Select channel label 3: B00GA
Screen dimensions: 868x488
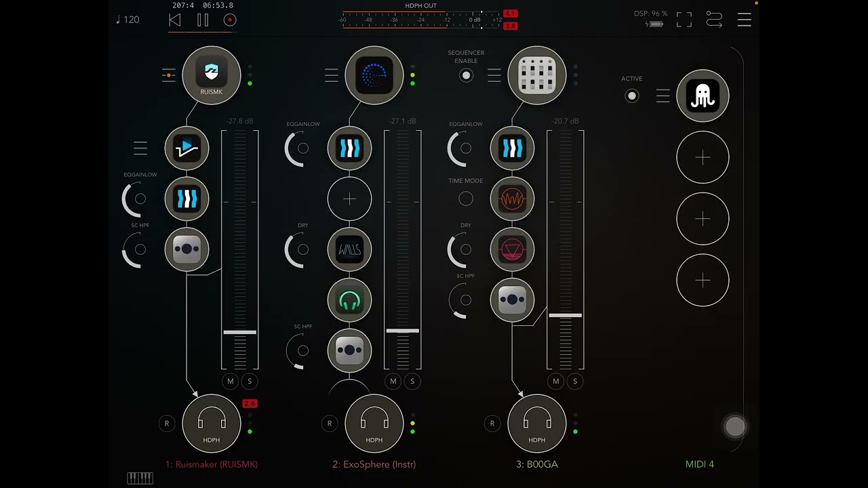(537, 464)
